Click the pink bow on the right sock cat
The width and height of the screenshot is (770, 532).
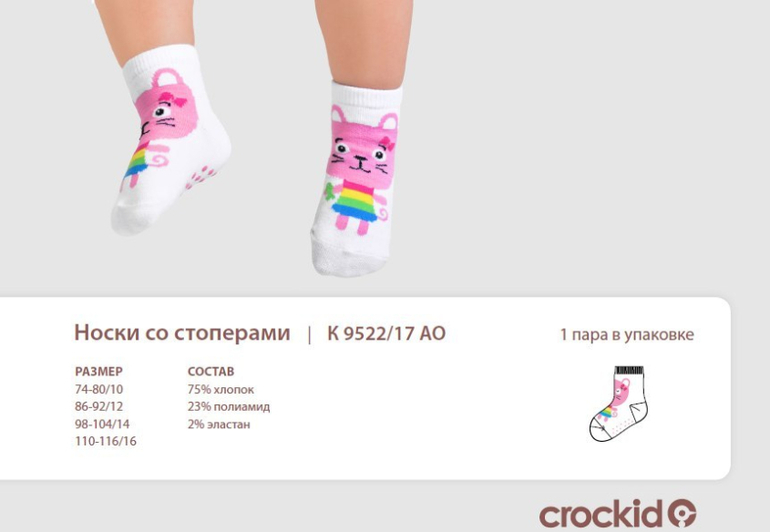[386, 143]
